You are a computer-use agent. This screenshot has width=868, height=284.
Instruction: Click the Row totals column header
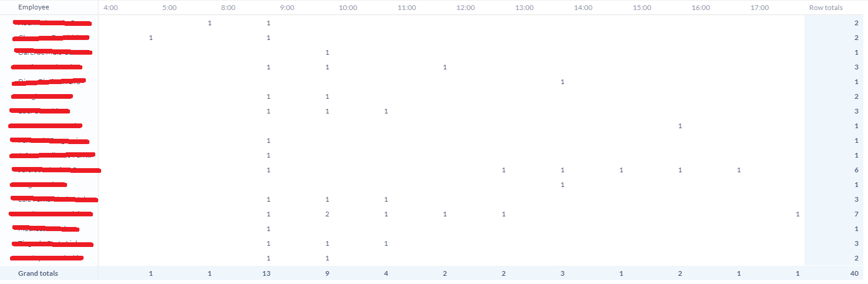pyautogui.click(x=826, y=8)
